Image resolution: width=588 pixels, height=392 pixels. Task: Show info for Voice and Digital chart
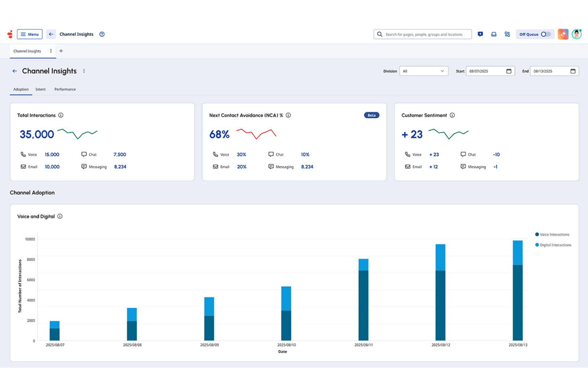click(60, 216)
